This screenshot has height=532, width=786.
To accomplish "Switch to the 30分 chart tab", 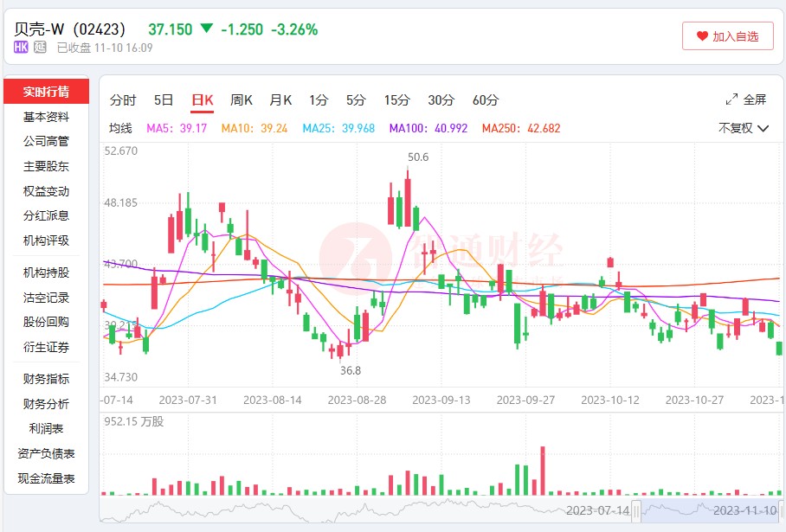I will click(441, 100).
